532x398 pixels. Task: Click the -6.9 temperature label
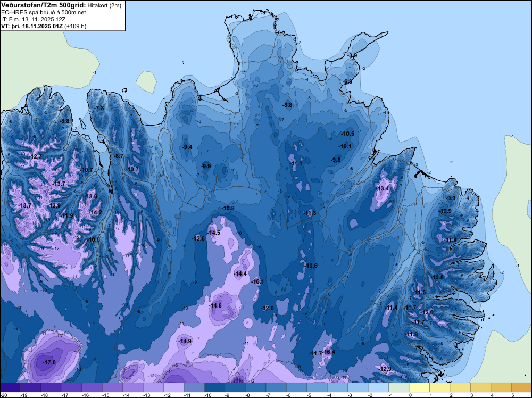(347, 81)
